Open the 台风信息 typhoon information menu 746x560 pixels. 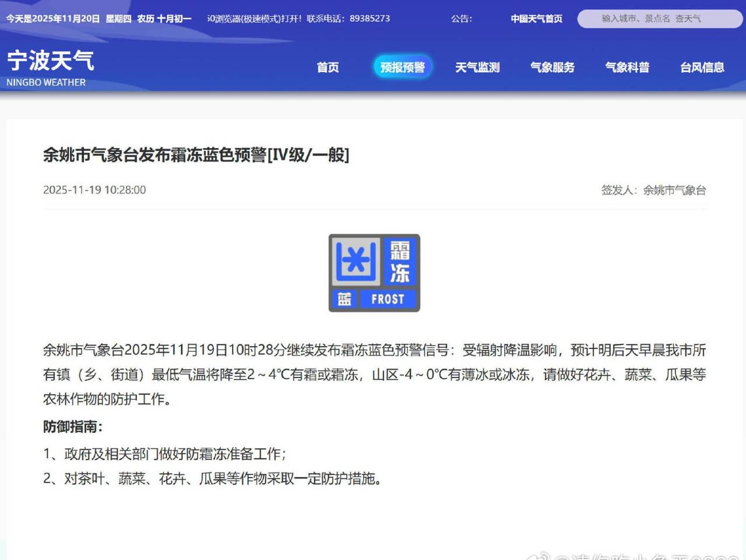(702, 68)
